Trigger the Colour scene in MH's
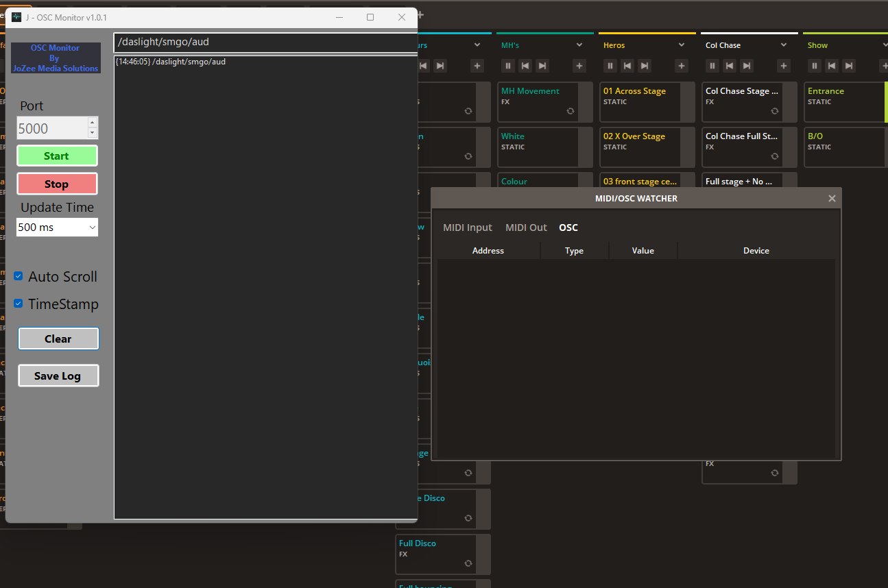 (x=545, y=180)
